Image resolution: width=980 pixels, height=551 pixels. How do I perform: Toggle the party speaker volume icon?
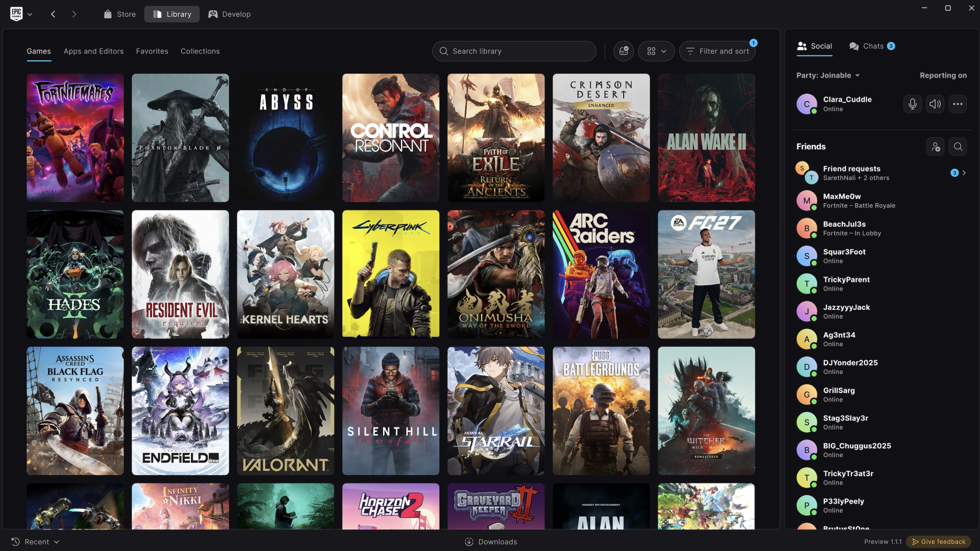(x=935, y=104)
